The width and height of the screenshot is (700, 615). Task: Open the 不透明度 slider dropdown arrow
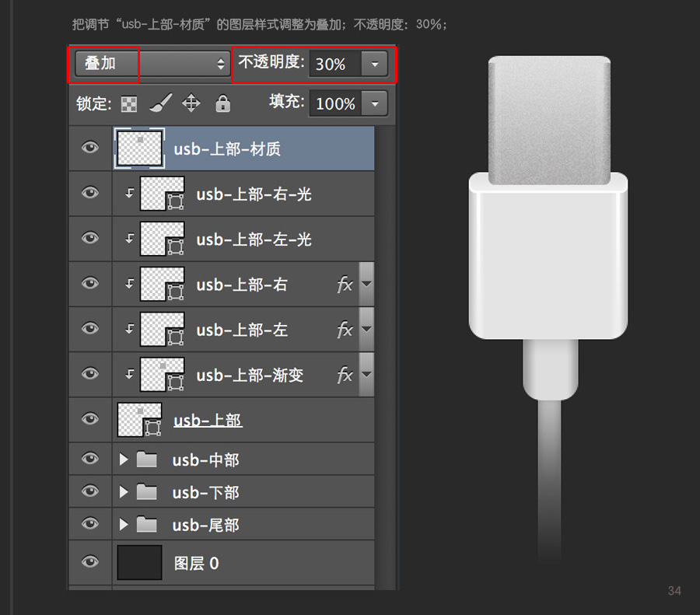(x=375, y=65)
